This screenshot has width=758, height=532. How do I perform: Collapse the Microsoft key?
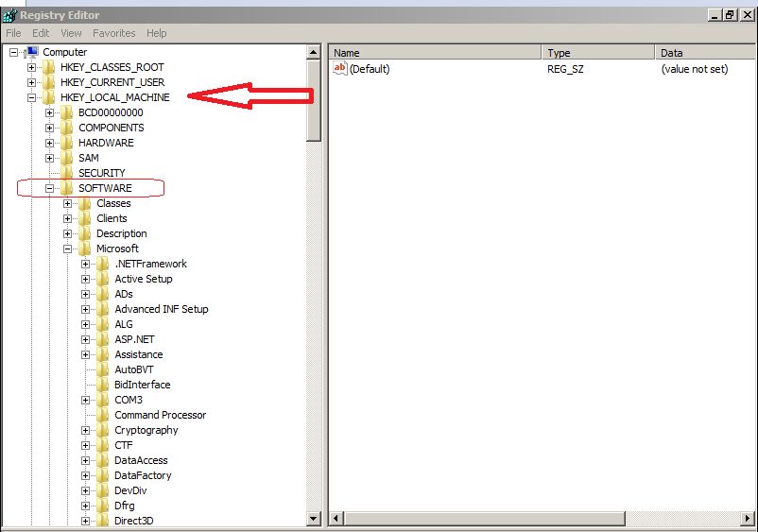[x=68, y=249]
